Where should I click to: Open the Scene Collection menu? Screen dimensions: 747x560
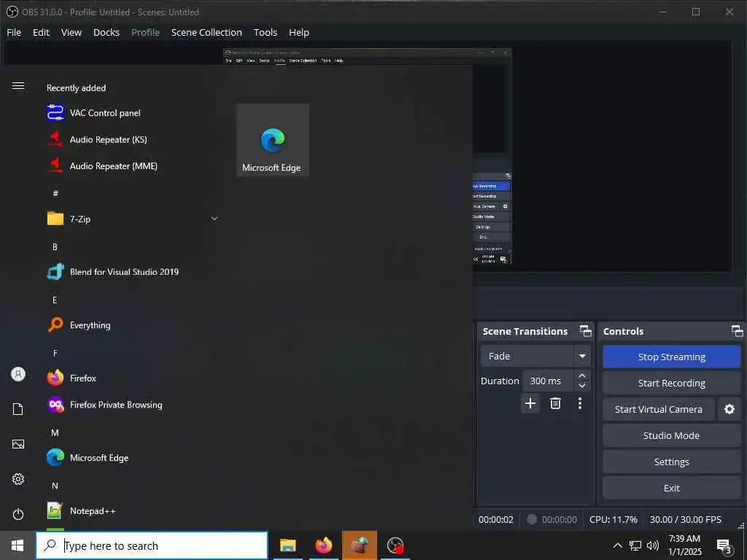206,32
